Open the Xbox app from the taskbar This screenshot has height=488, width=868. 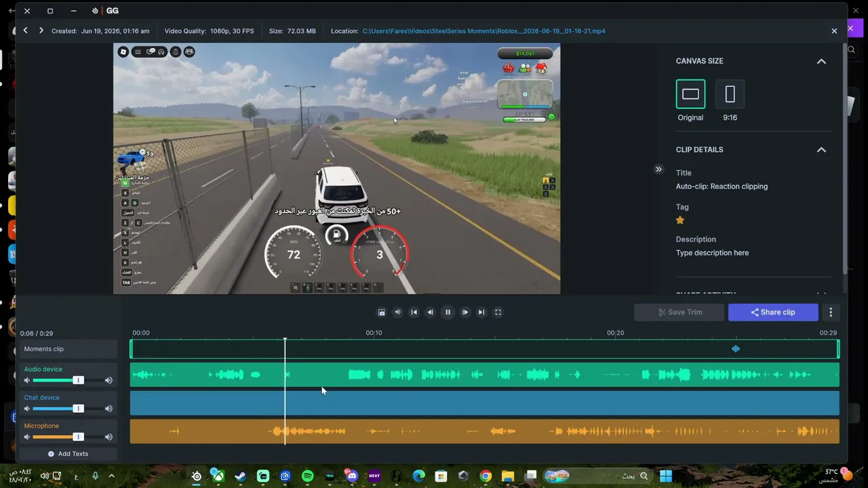tap(218, 476)
